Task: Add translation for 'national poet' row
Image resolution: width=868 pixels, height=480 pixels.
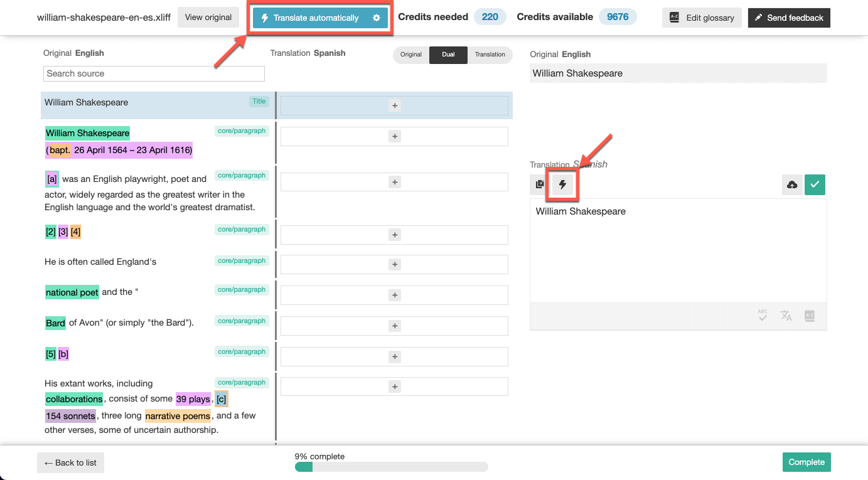Action: pos(394,295)
